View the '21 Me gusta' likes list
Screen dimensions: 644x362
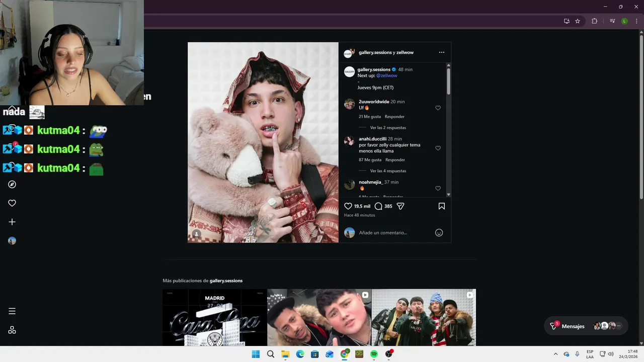click(370, 117)
